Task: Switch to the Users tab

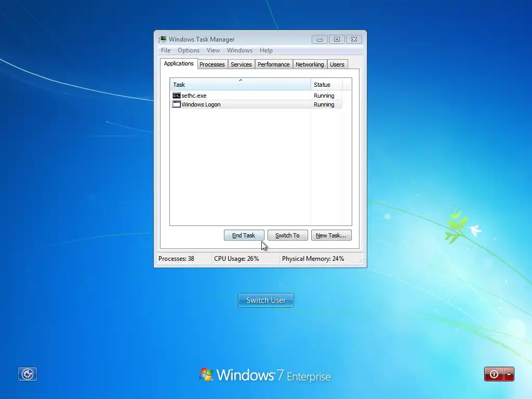Action: coord(337,64)
